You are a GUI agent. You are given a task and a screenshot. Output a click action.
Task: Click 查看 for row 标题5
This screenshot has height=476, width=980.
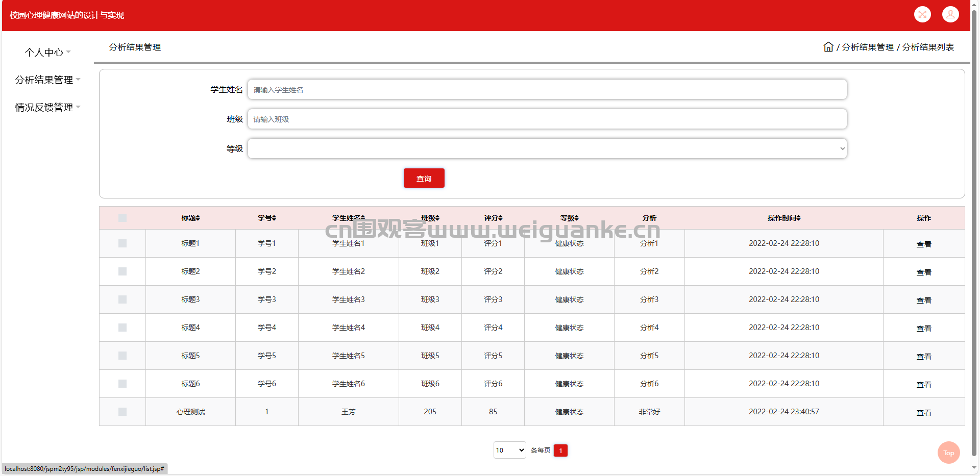pyautogui.click(x=924, y=357)
